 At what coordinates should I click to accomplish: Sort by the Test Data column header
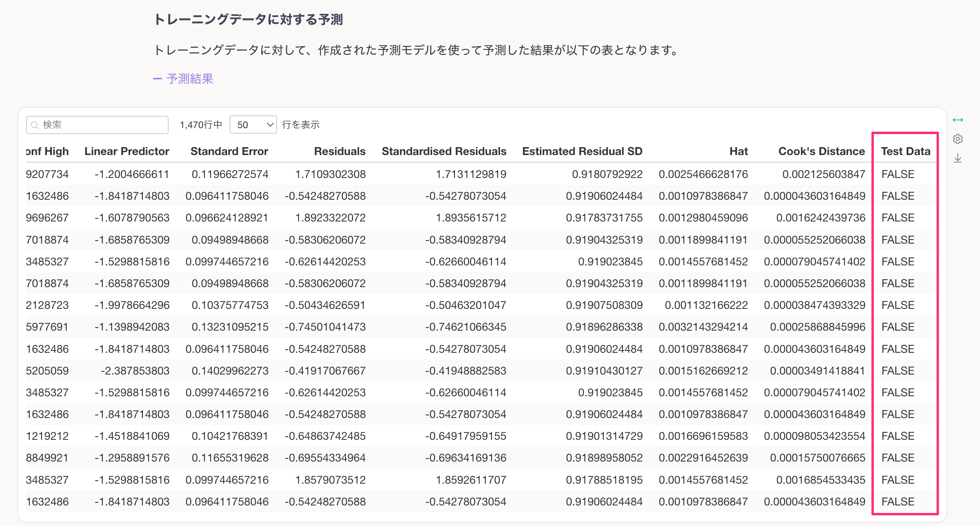(905, 151)
